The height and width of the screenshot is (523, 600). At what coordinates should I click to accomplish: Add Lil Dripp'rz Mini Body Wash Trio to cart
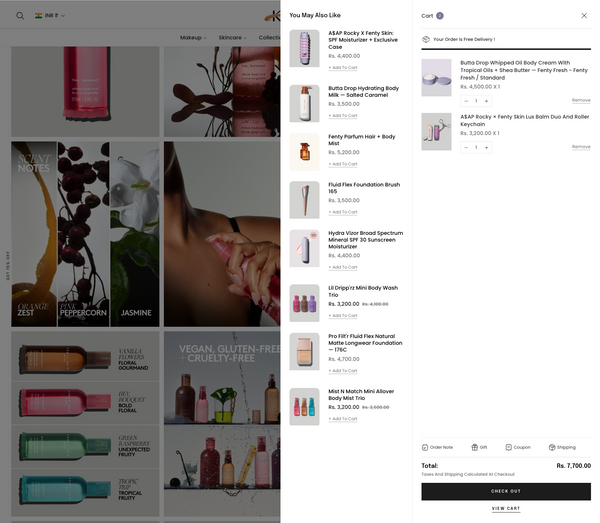click(343, 316)
